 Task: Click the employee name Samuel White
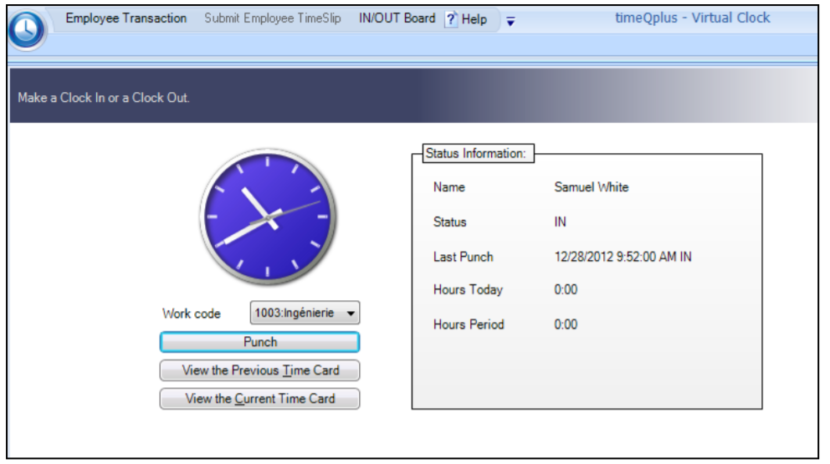click(591, 187)
